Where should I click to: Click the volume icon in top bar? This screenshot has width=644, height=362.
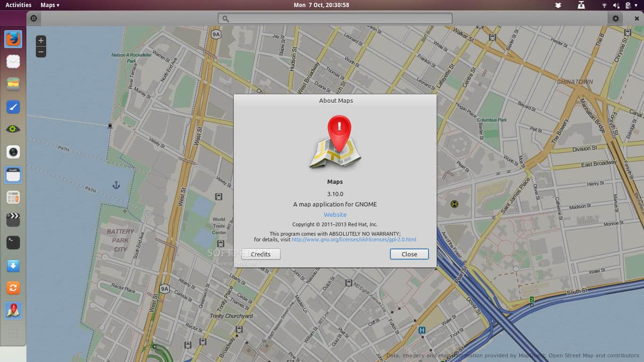point(616,5)
